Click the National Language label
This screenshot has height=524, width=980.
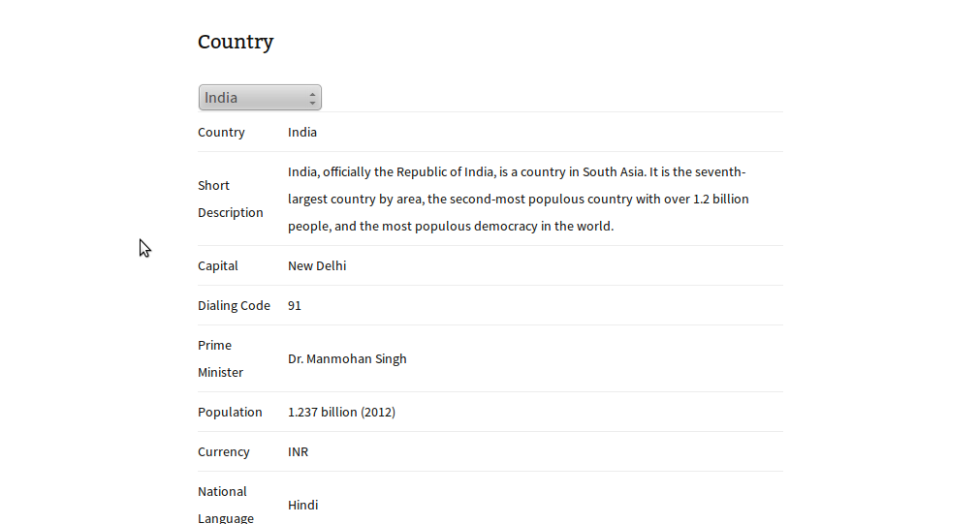[226, 505]
